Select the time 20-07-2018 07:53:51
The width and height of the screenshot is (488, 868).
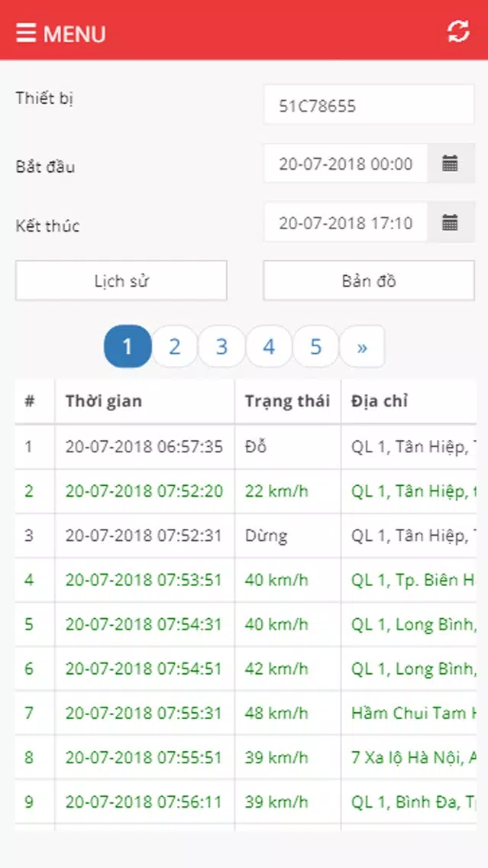click(x=144, y=580)
